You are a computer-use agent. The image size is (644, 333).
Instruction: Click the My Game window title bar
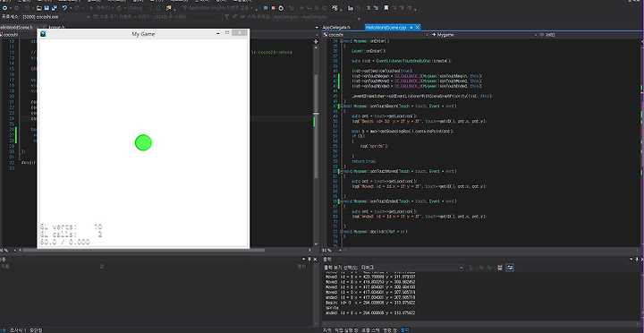tap(143, 34)
